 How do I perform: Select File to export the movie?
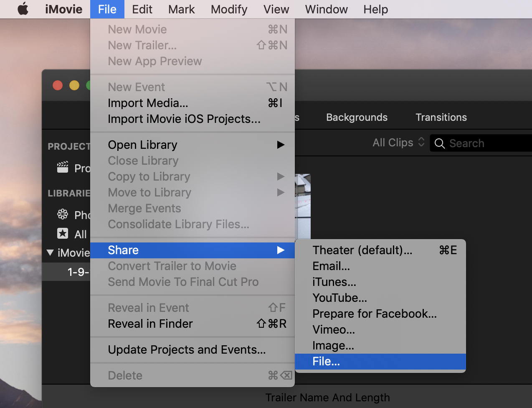(x=327, y=361)
